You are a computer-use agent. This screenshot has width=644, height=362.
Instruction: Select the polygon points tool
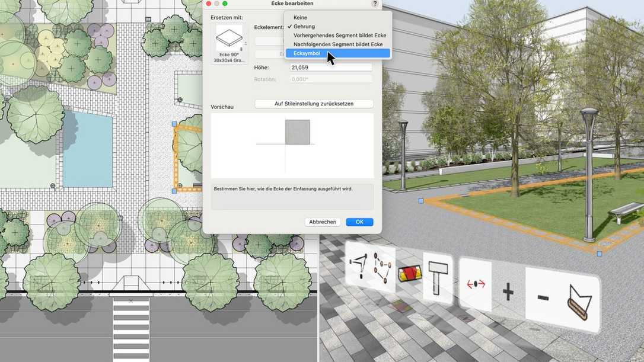pyautogui.click(x=382, y=270)
